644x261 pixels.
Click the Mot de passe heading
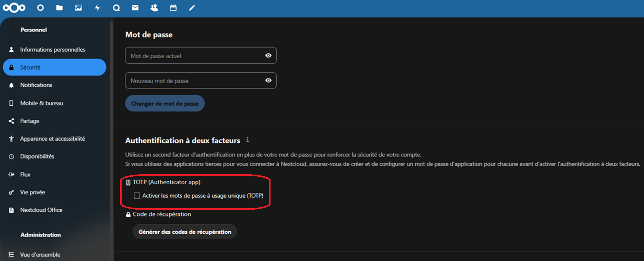(149, 35)
